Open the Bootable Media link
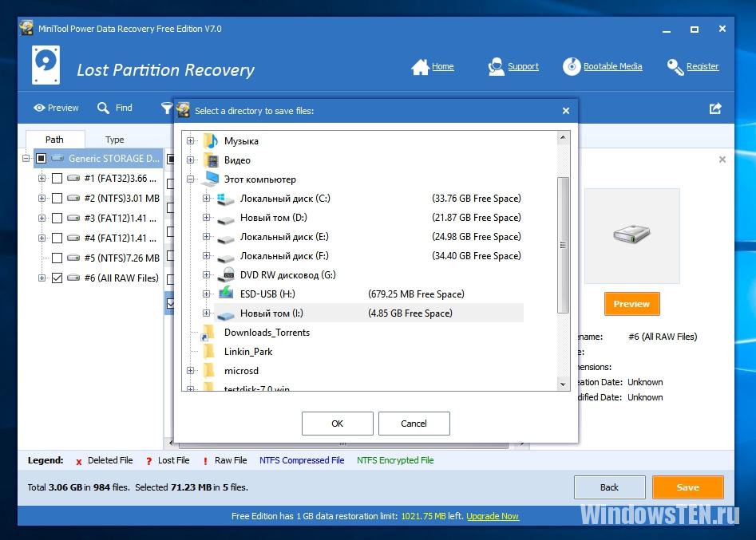This screenshot has height=540, width=756. coord(613,66)
